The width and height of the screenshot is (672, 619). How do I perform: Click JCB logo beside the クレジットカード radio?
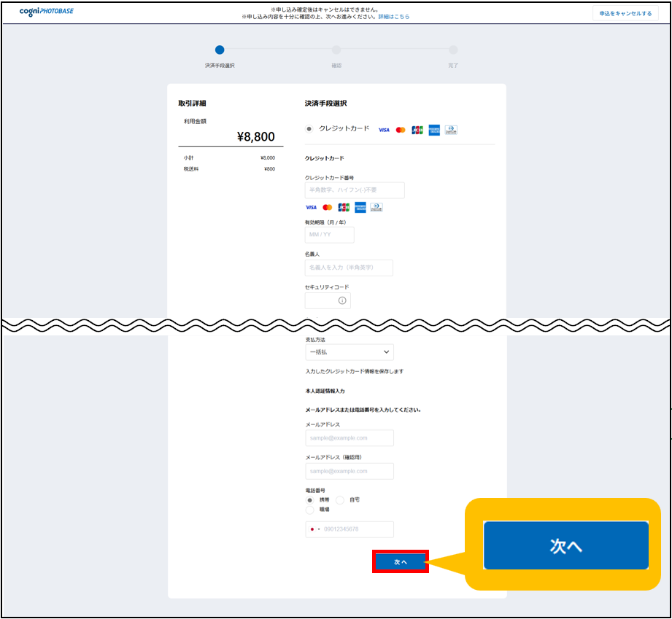[417, 130]
